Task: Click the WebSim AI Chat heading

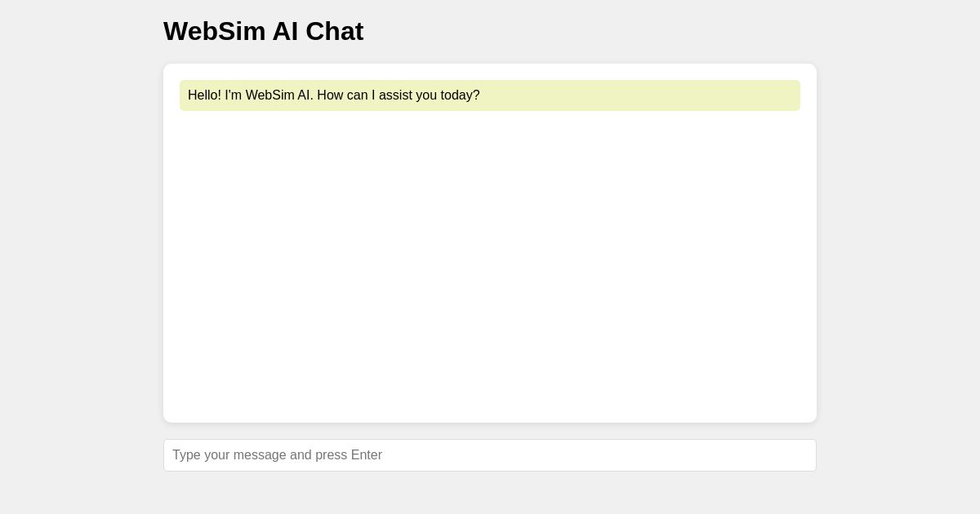Action: coord(263,31)
